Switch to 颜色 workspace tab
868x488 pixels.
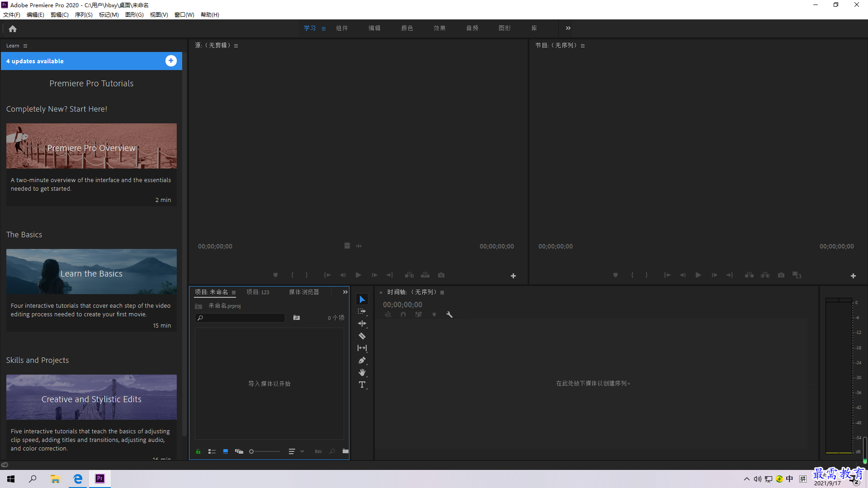coord(407,28)
